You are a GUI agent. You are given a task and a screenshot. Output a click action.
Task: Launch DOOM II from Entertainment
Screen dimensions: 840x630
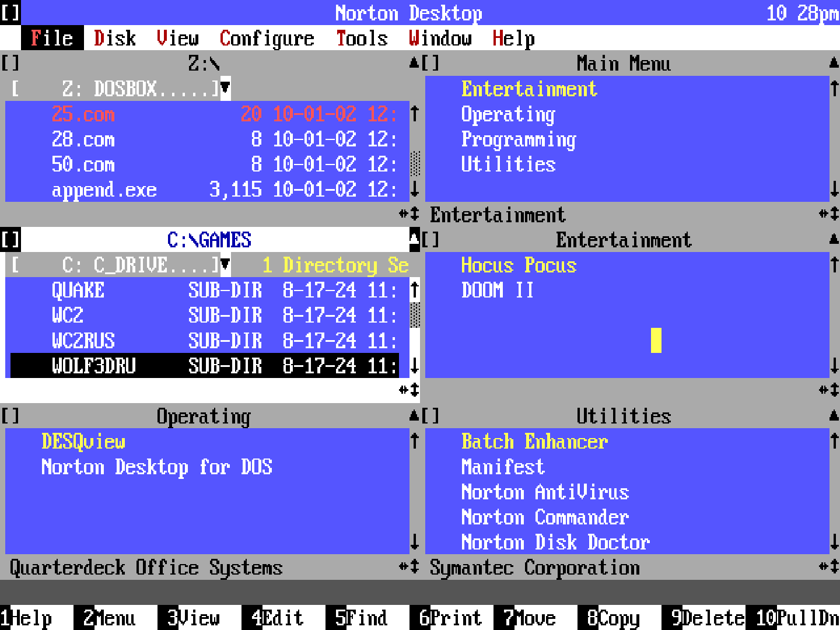(498, 290)
